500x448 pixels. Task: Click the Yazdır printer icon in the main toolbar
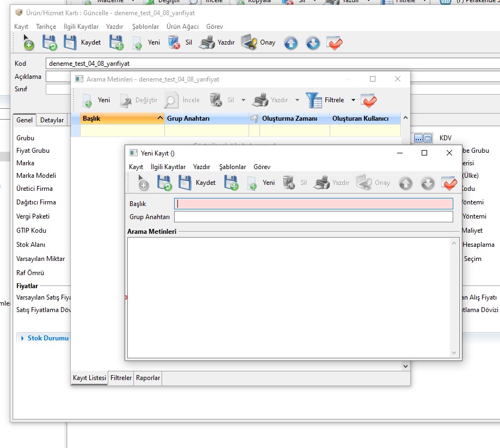[x=207, y=42]
